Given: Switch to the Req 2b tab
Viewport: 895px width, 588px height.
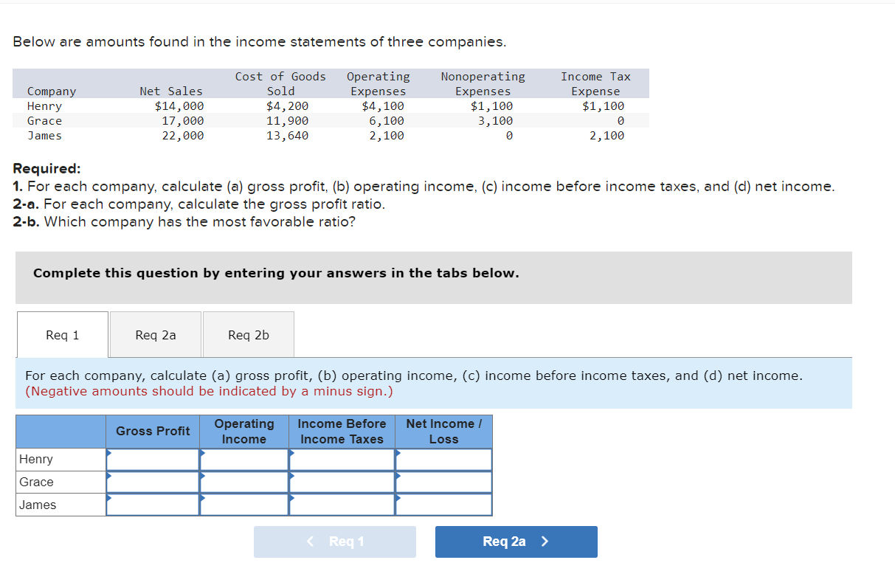Looking at the screenshot, I should pos(248,334).
